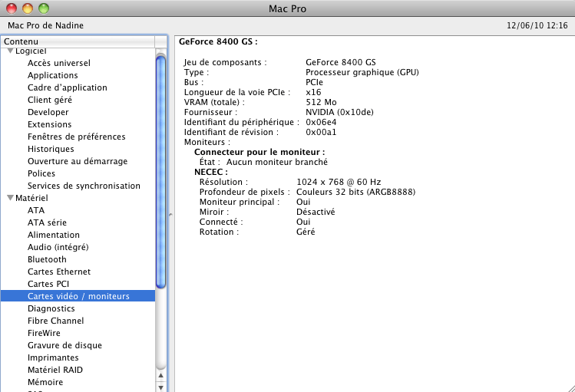Click the VRAM value 512 Mo
This screenshot has width=575, height=392.
click(321, 102)
